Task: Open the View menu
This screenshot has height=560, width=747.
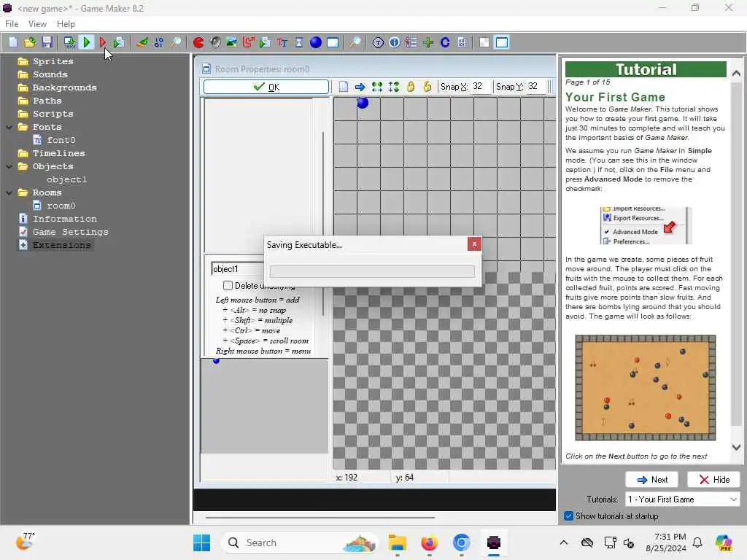Action: click(x=37, y=24)
